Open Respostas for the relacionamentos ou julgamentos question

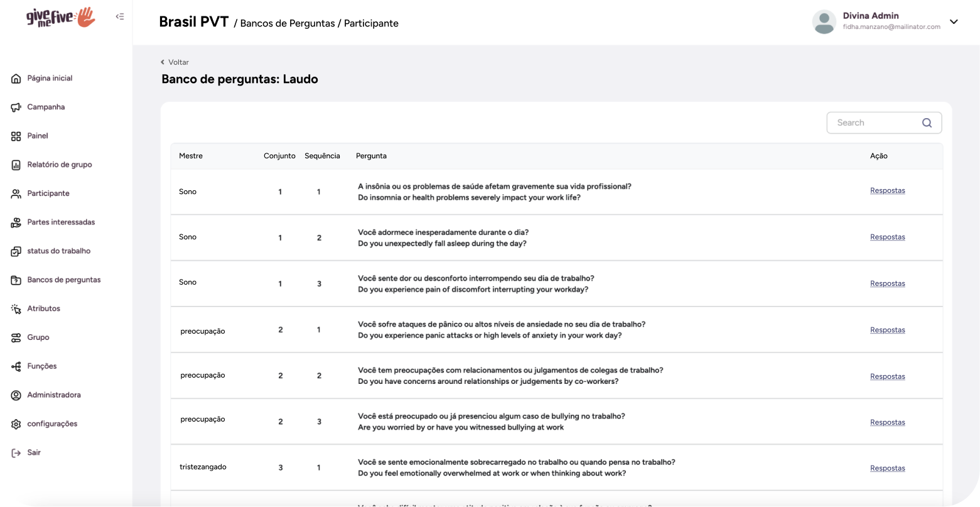click(x=887, y=376)
